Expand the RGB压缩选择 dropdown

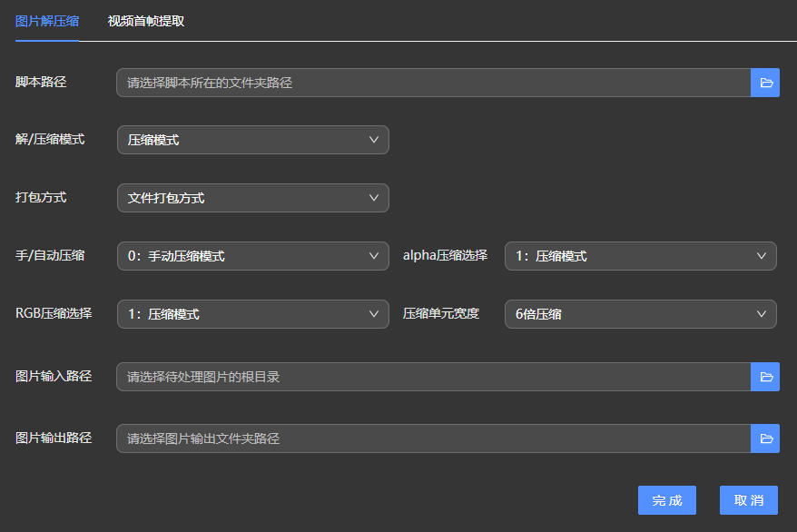coord(245,314)
